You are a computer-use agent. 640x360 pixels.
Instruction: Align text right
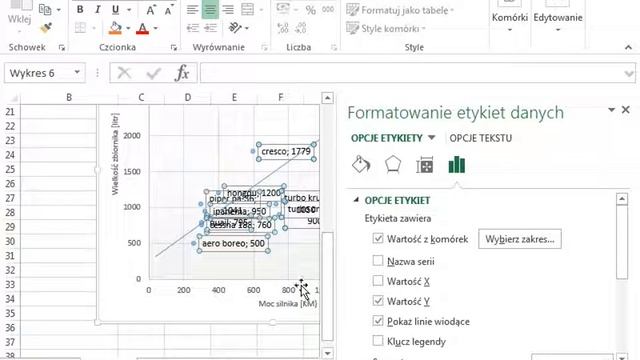(x=228, y=9)
